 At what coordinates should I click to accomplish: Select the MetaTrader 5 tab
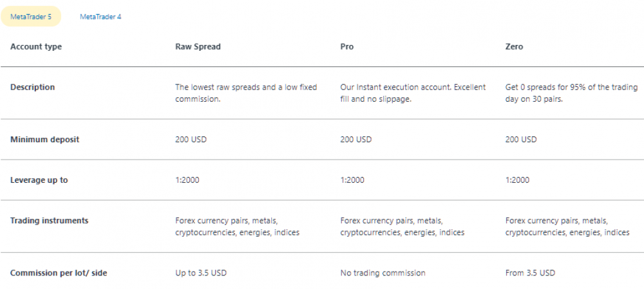pos(31,17)
